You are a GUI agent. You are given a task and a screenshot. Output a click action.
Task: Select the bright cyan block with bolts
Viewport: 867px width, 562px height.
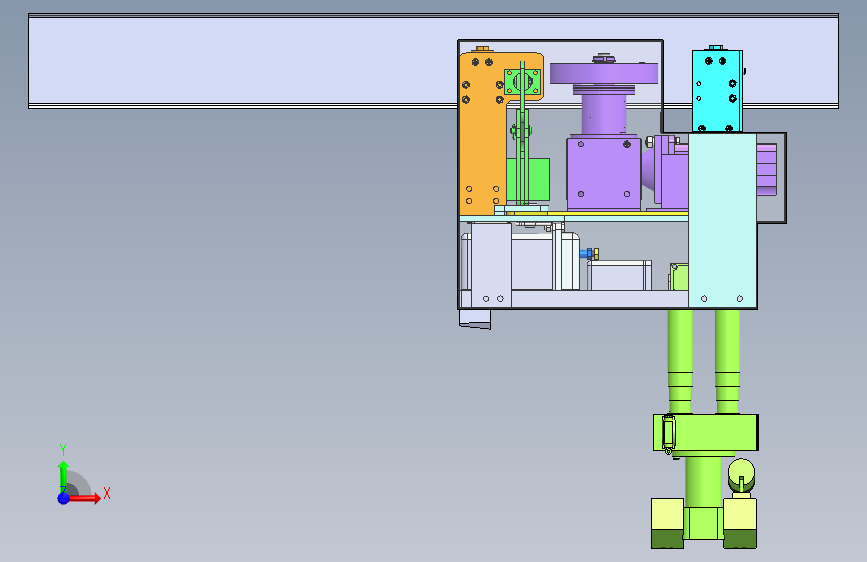coord(717,91)
